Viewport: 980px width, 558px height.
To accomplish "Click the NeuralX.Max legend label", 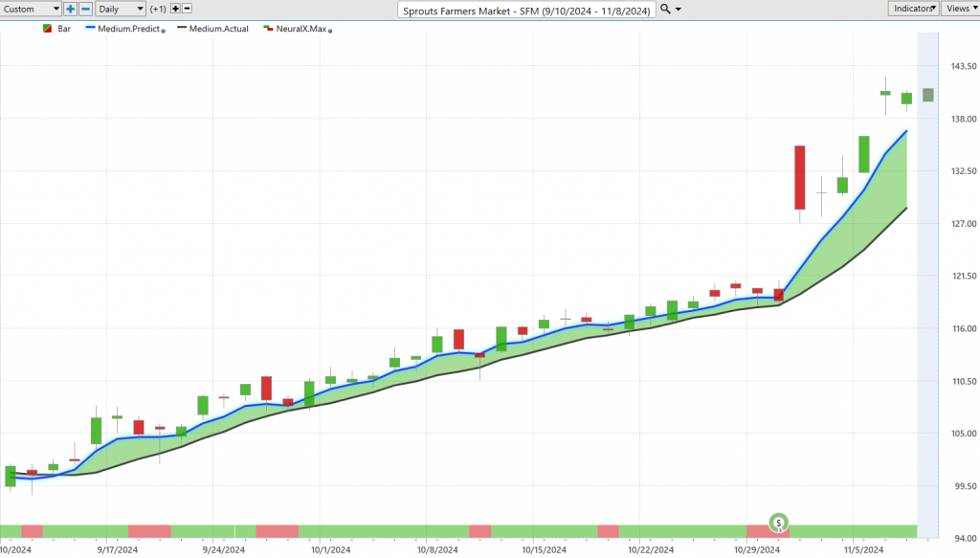I will (x=301, y=29).
